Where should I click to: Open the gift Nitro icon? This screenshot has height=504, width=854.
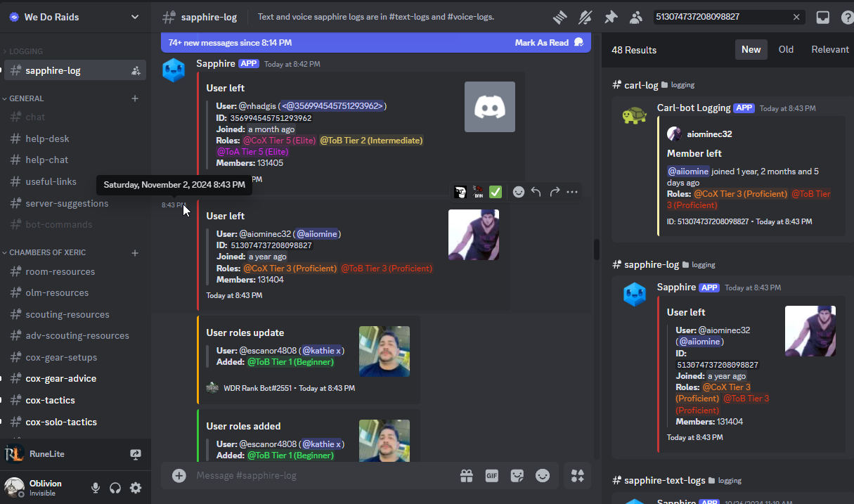click(467, 476)
